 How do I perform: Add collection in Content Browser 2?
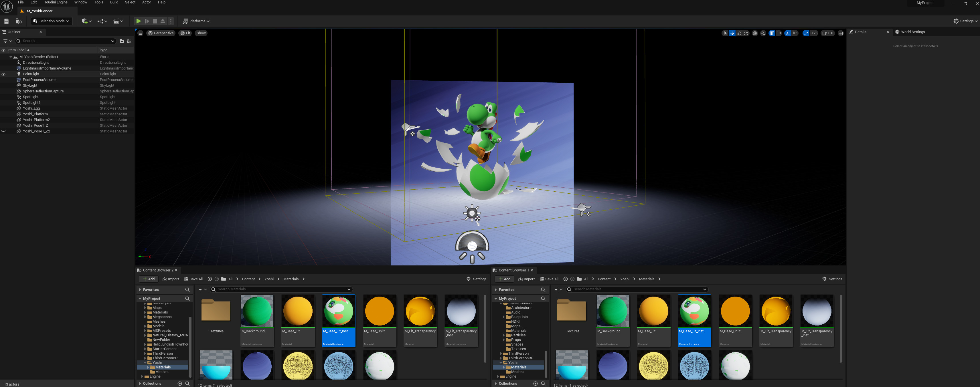point(179,384)
